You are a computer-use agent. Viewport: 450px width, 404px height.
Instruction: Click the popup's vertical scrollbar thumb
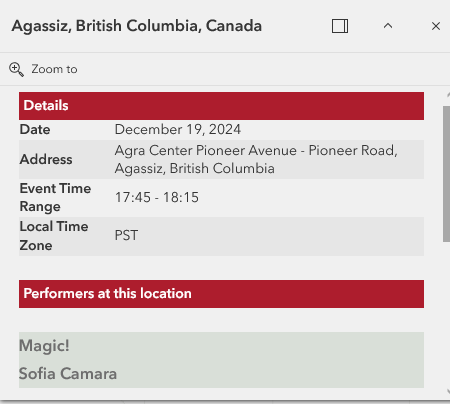pos(446,174)
